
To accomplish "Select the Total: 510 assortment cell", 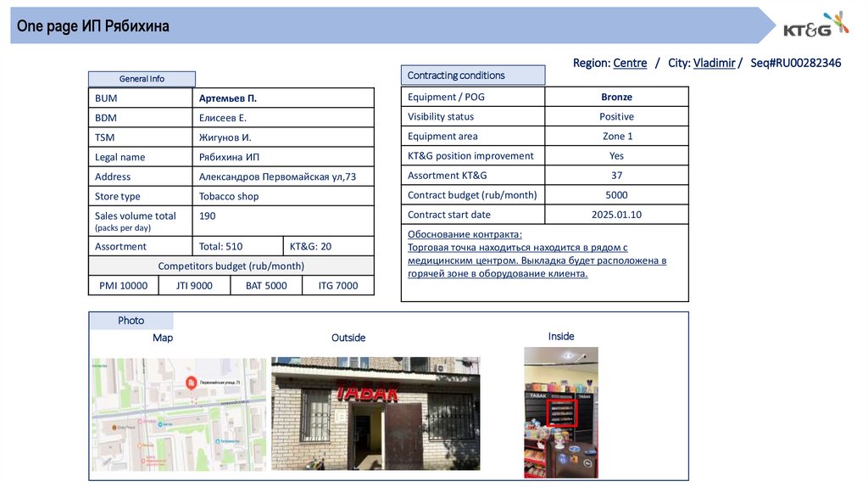I will (237, 247).
